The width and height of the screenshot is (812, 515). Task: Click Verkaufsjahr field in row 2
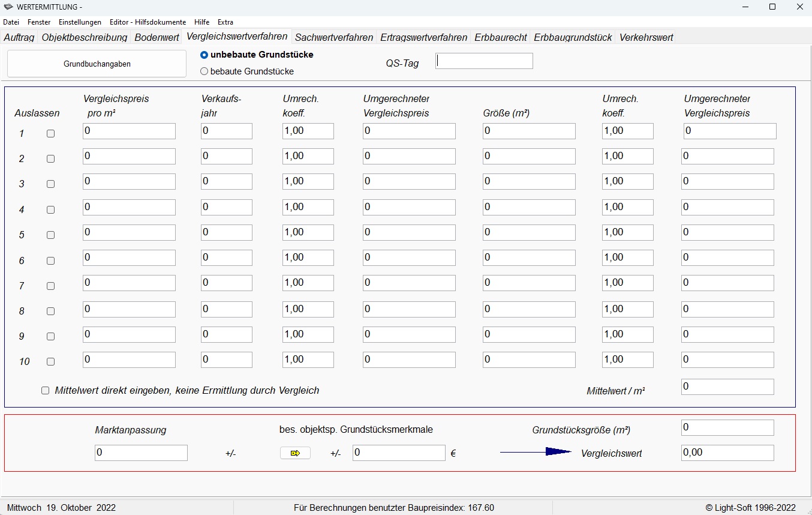tap(227, 157)
